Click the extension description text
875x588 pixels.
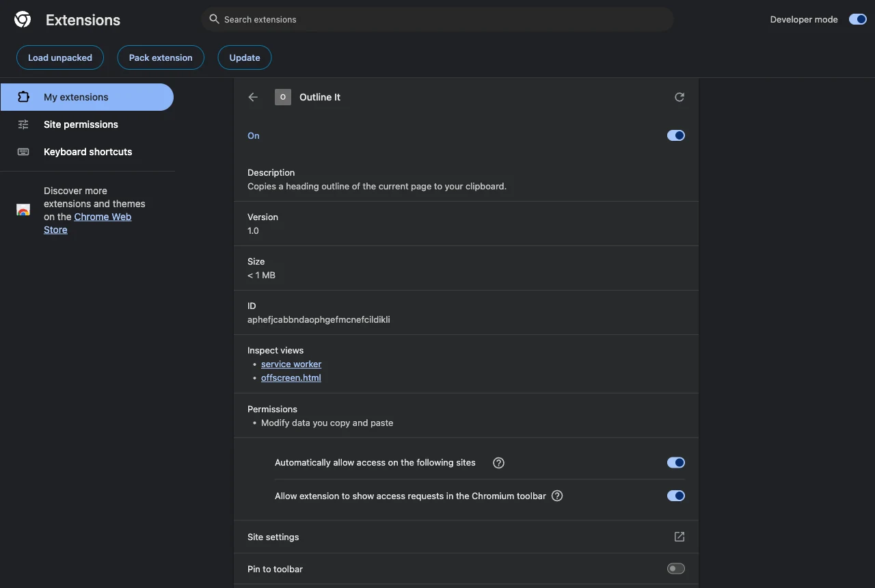click(377, 186)
